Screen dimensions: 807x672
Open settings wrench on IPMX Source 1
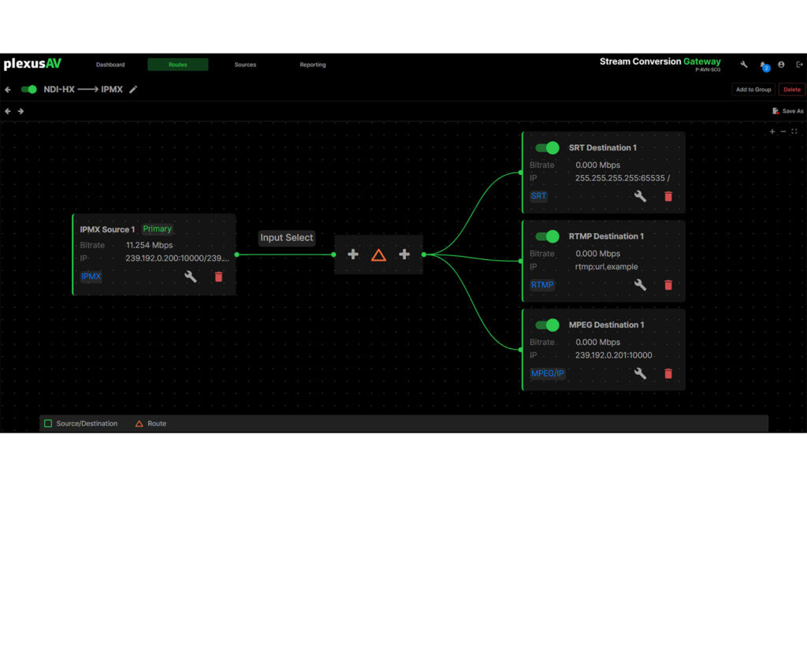coord(190,277)
